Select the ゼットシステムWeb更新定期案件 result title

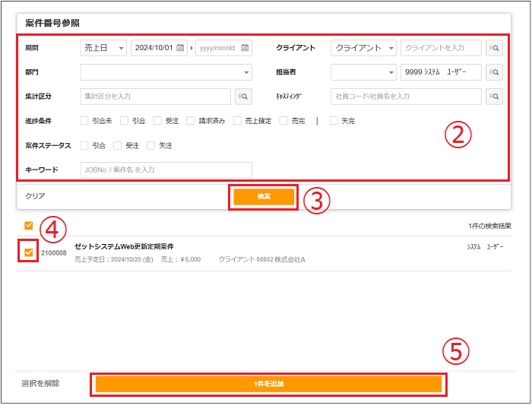coord(124,246)
